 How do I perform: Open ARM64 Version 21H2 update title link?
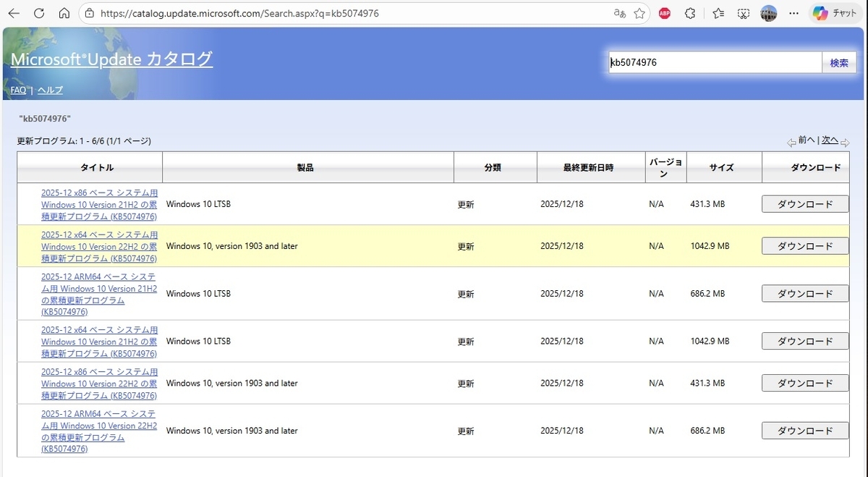point(99,294)
